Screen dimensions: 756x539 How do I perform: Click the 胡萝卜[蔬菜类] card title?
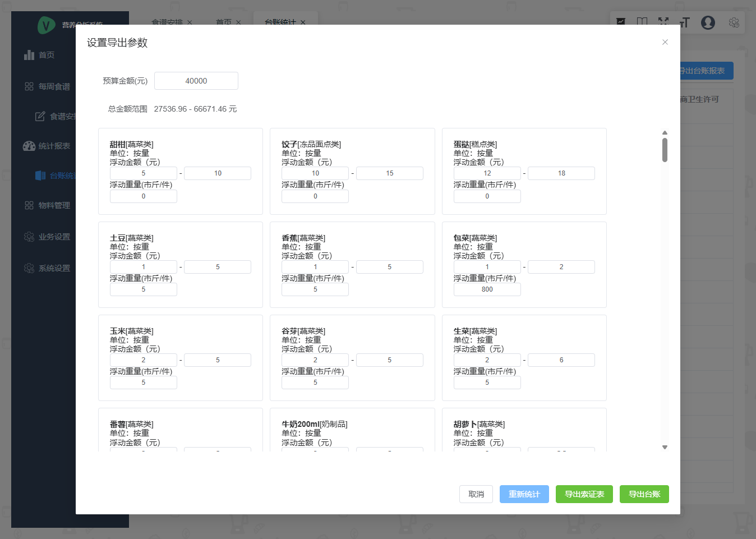(480, 425)
